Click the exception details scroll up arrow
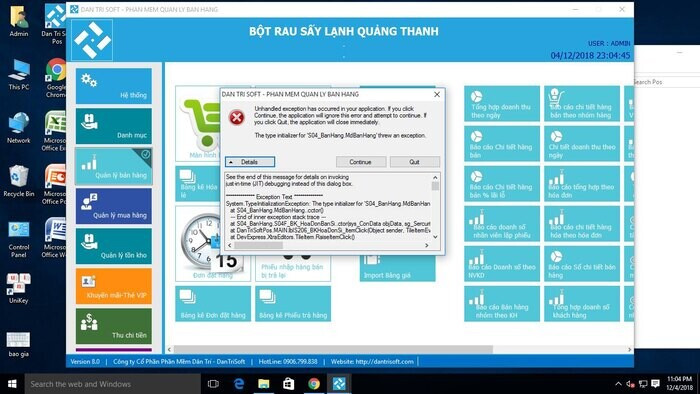Viewport: 700px width, 394px height. 435,177
